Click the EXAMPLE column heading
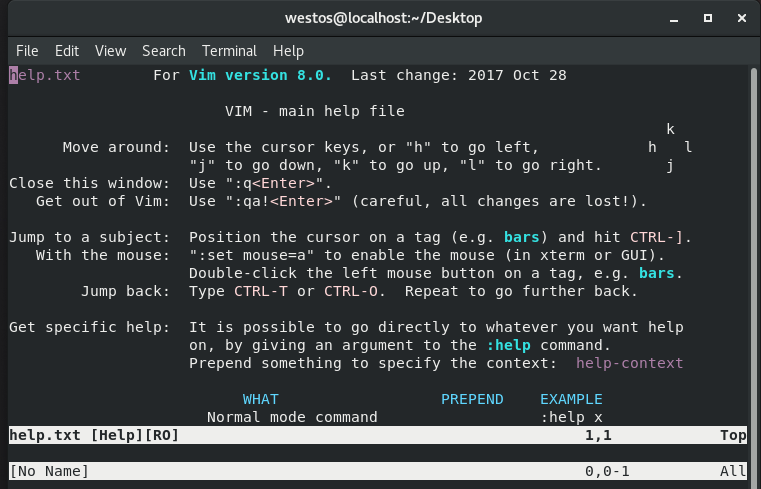This screenshot has width=761, height=489. click(571, 399)
